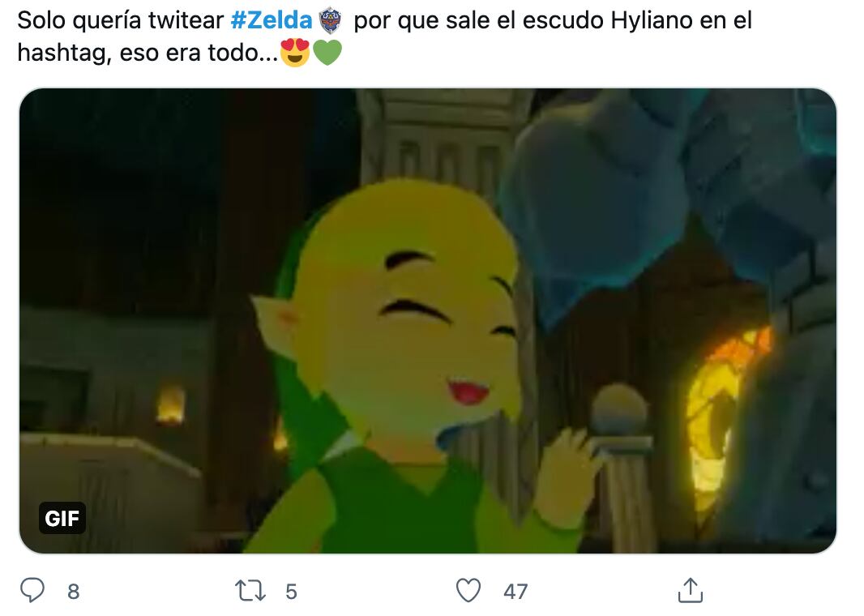The height and width of the screenshot is (616, 864).
Task: Open the share upload icon
Action: pyautogui.click(x=690, y=590)
